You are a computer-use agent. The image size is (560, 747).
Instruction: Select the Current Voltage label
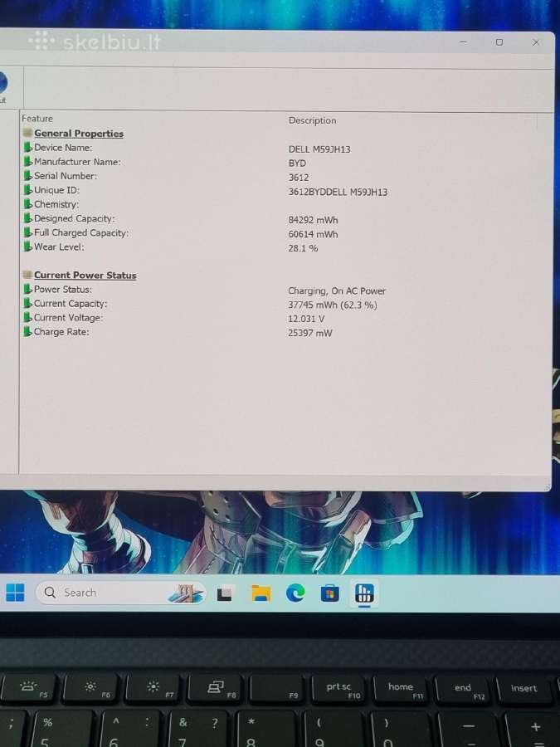pyautogui.click(x=68, y=317)
